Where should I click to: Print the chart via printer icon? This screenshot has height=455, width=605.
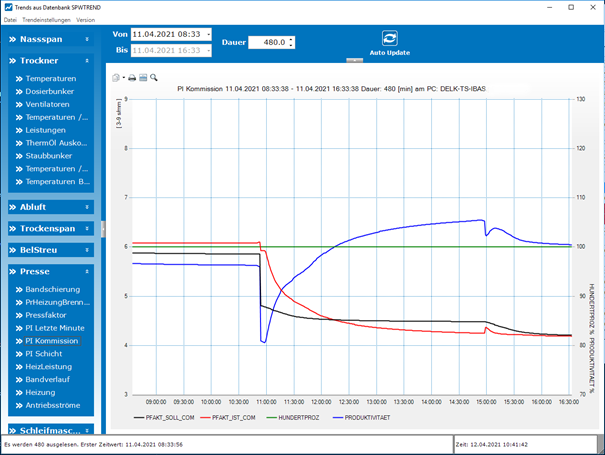132,78
